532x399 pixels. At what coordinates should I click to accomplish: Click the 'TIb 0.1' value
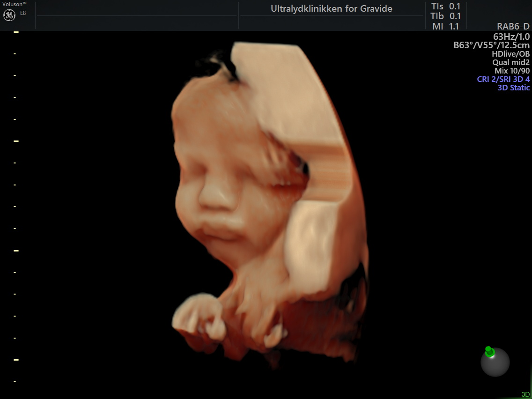[x=445, y=16]
